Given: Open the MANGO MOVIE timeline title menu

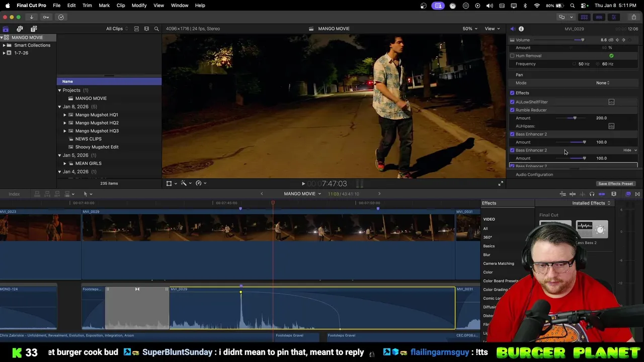Looking at the screenshot, I should point(302,194).
